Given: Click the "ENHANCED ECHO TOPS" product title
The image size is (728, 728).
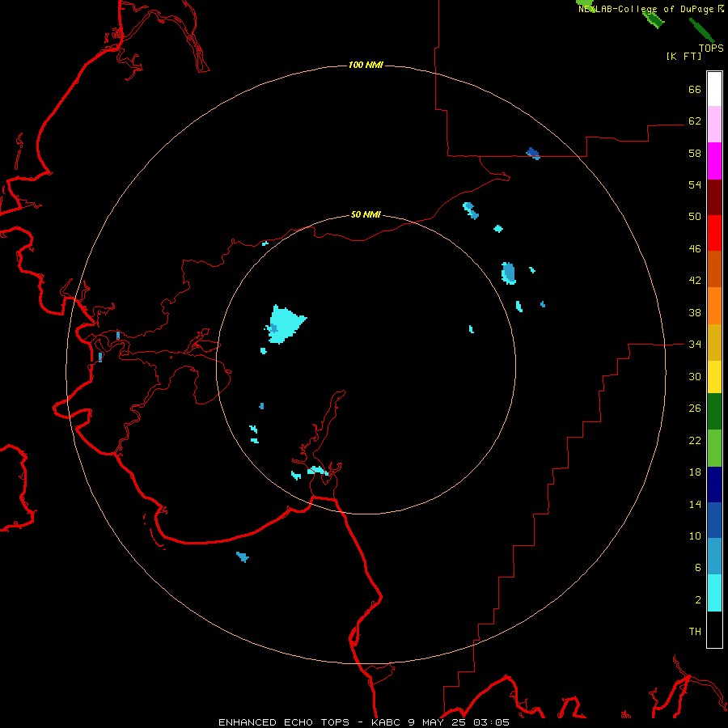Looking at the screenshot, I should coord(284,722).
